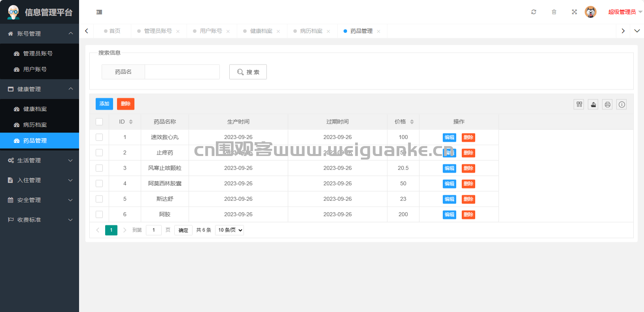Open 管理员账号 in the sidebar
Image resolution: width=644 pixels, height=312 pixels.
tap(40, 53)
